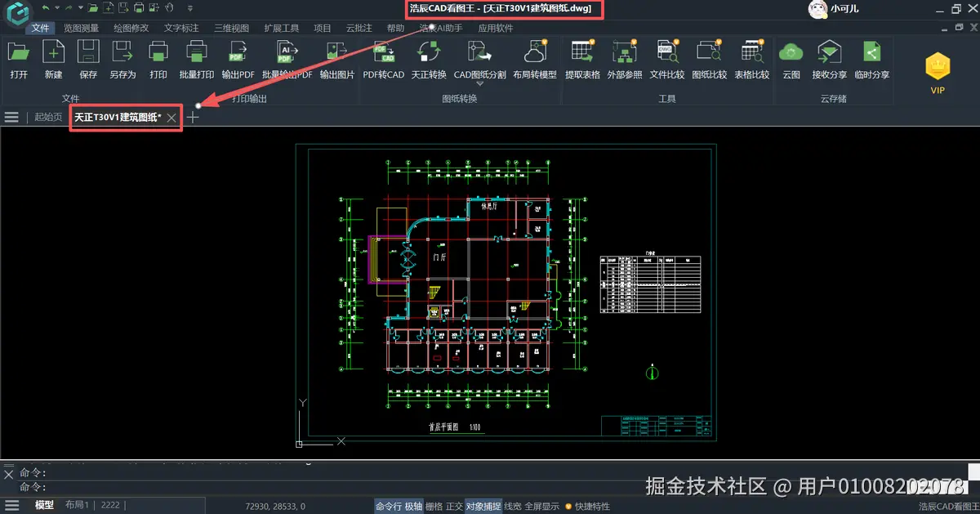Viewport: 980px width, 514px height.
Task: Save the drawing with 保存 ribbon icon
Action: 88,60
